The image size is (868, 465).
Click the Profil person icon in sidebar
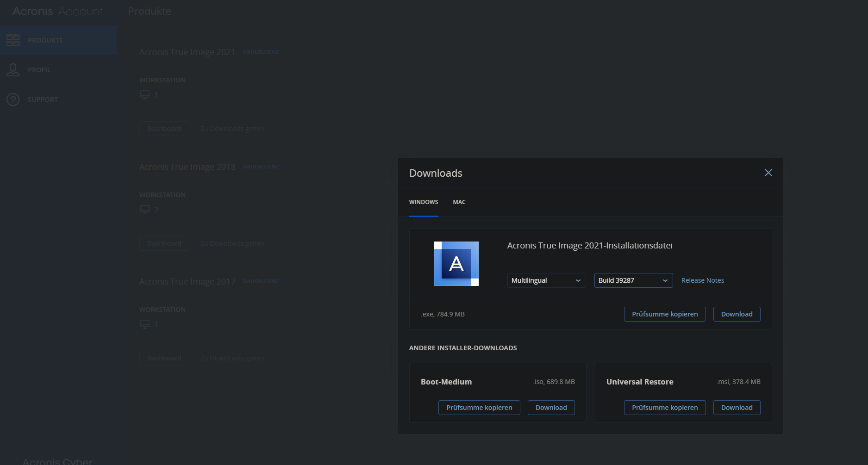click(13, 70)
